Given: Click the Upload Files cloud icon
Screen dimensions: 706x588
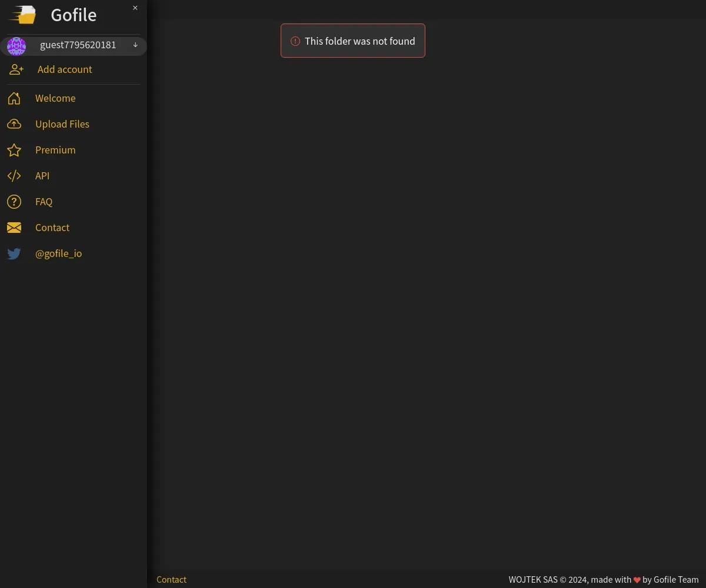Looking at the screenshot, I should pos(14,124).
